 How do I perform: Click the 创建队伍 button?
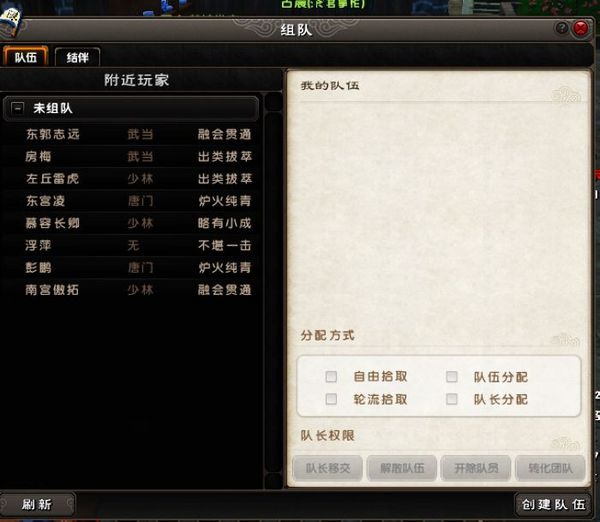[x=553, y=504]
